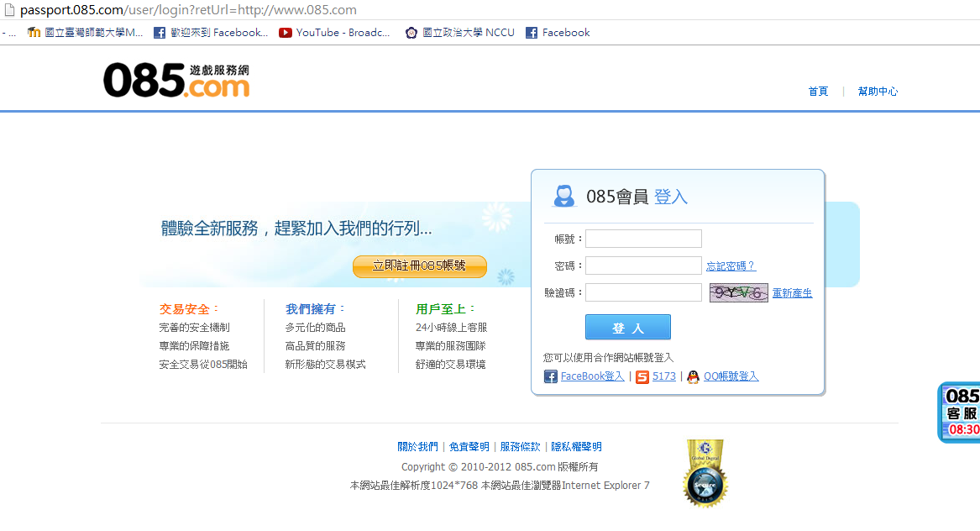Click the 5173 orange S icon
The width and height of the screenshot is (980, 531).
coord(642,376)
